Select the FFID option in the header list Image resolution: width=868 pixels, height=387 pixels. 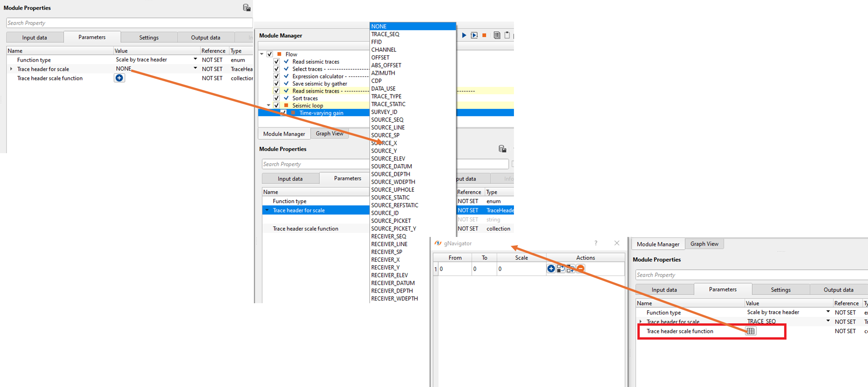[376, 42]
